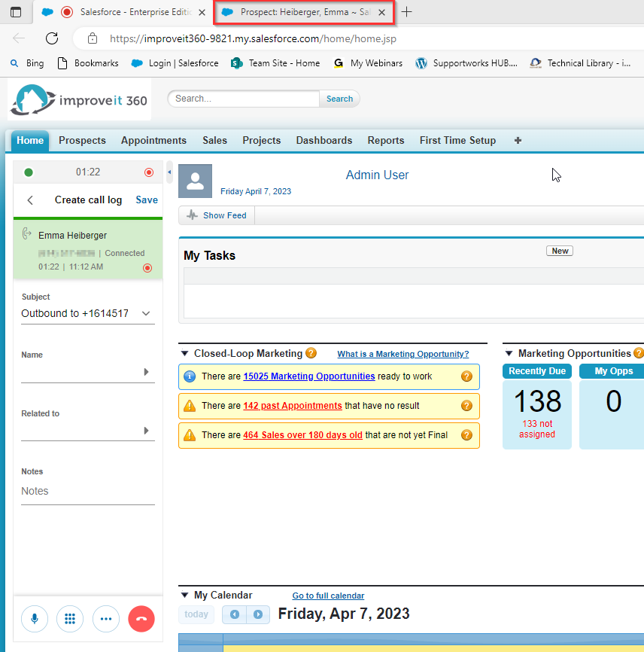Open the dial pad keypad
Screen dimensions: 644x652
pos(70,619)
